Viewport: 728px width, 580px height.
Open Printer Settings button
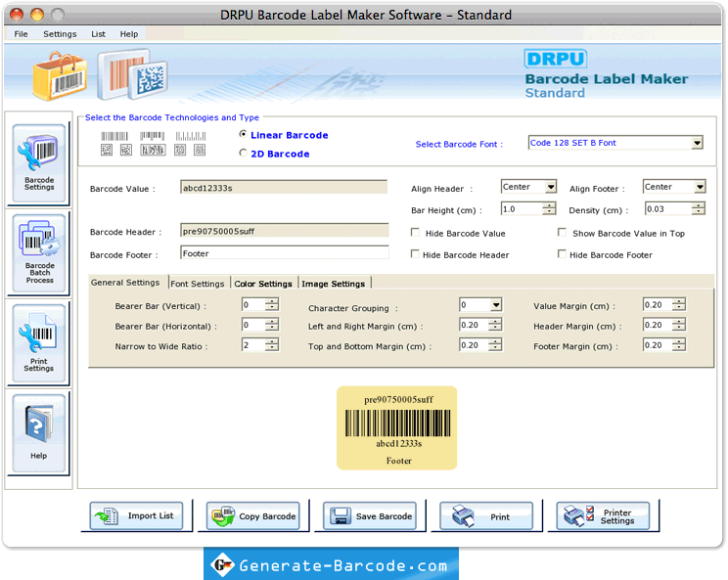[x=603, y=515]
